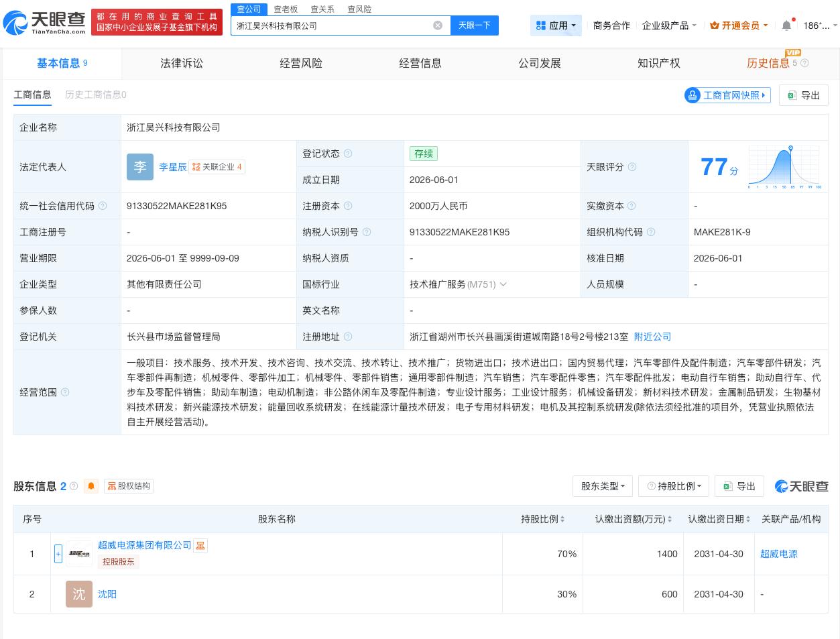Open the 应用 dropdown menu

coord(556,25)
